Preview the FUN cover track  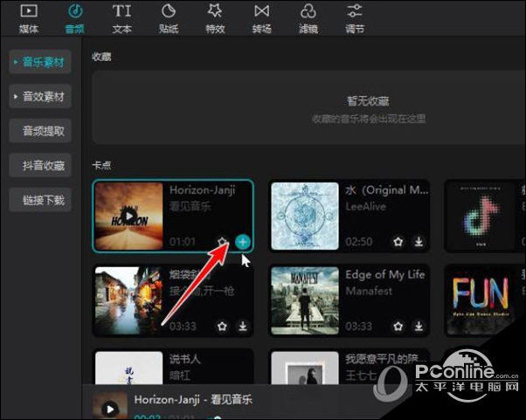point(481,300)
